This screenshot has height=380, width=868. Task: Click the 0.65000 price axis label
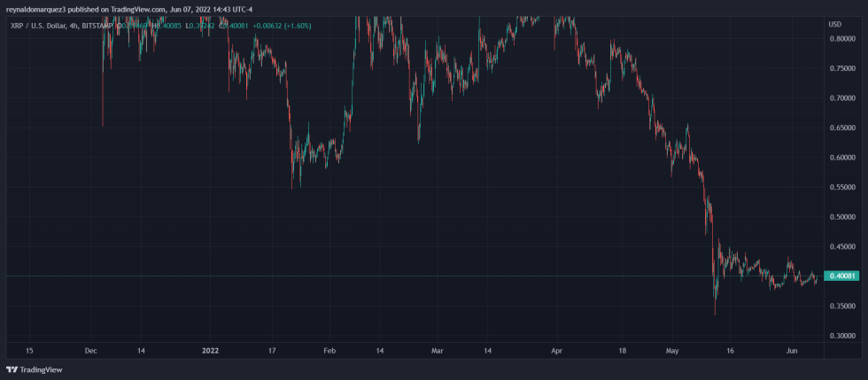coord(841,128)
